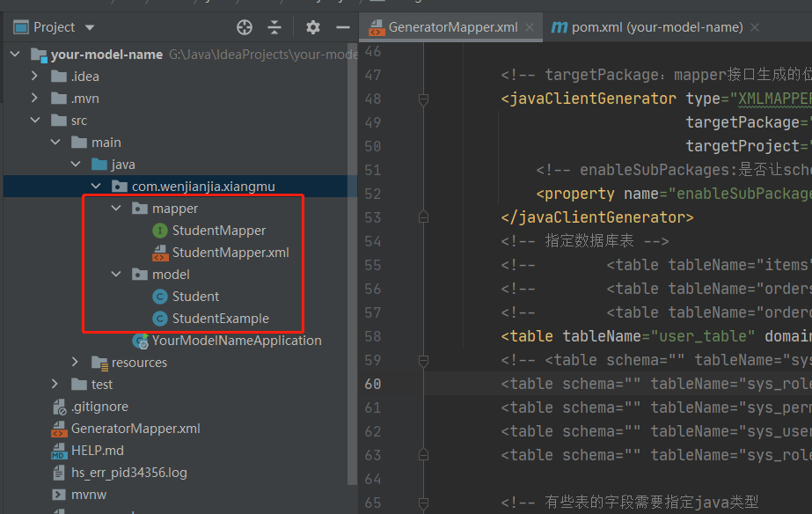This screenshot has height=514, width=812.
Task: Switch to the pom.xml (your-model-name) tab
Action: tap(657, 27)
